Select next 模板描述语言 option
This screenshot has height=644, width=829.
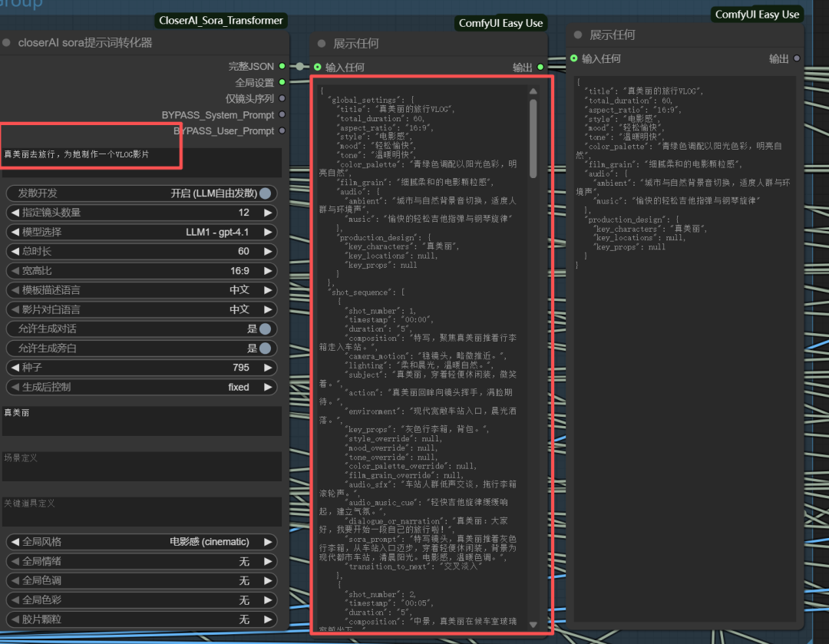(x=268, y=290)
